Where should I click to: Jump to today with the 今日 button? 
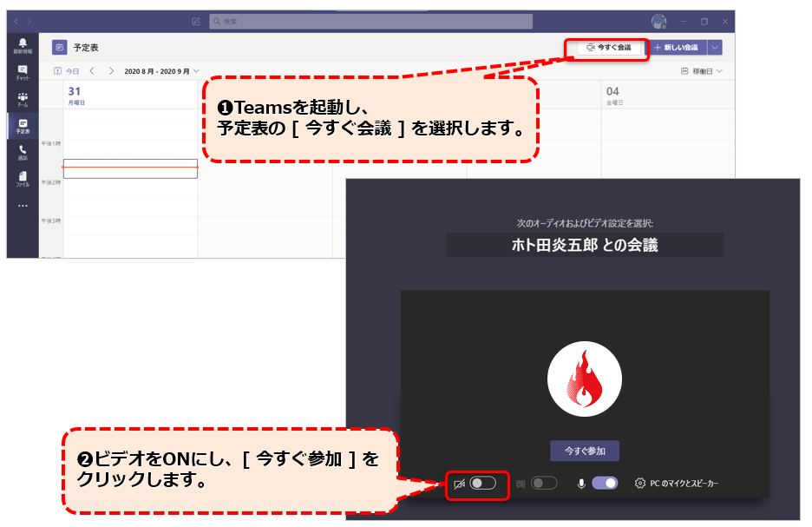[67, 71]
